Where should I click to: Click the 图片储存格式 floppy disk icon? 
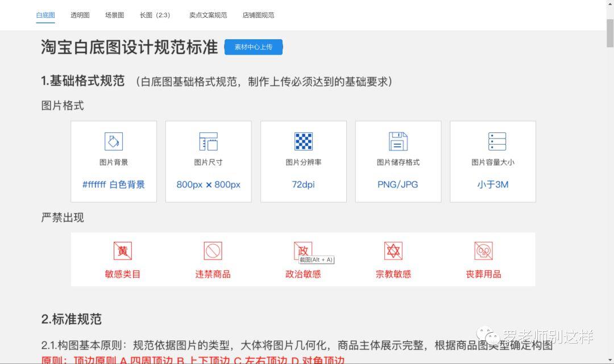pyautogui.click(x=398, y=141)
